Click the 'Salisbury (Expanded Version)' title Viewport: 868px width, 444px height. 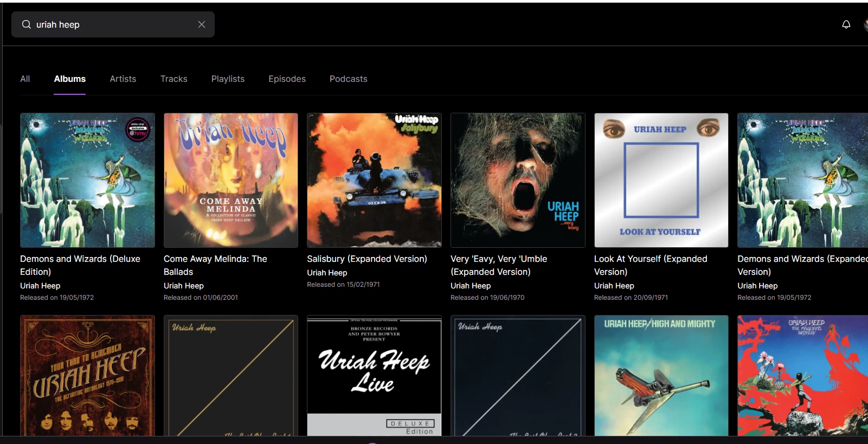(367, 259)
